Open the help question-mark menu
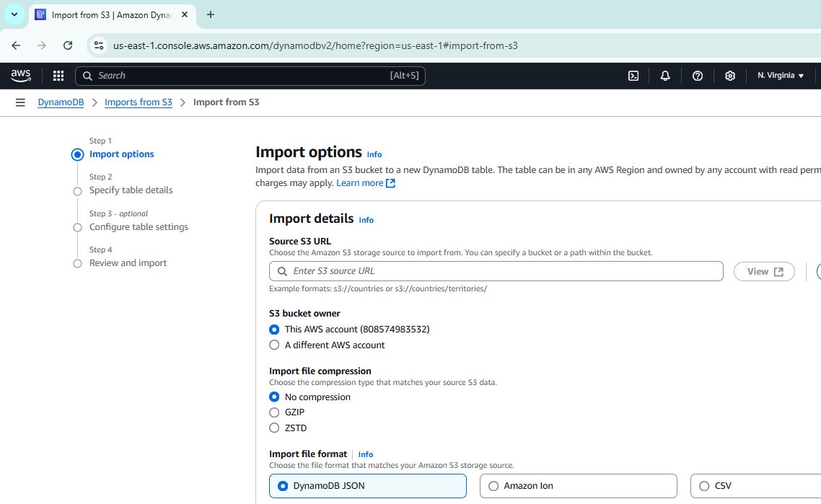Screen dimensions: 821x504 pos(698,76)
